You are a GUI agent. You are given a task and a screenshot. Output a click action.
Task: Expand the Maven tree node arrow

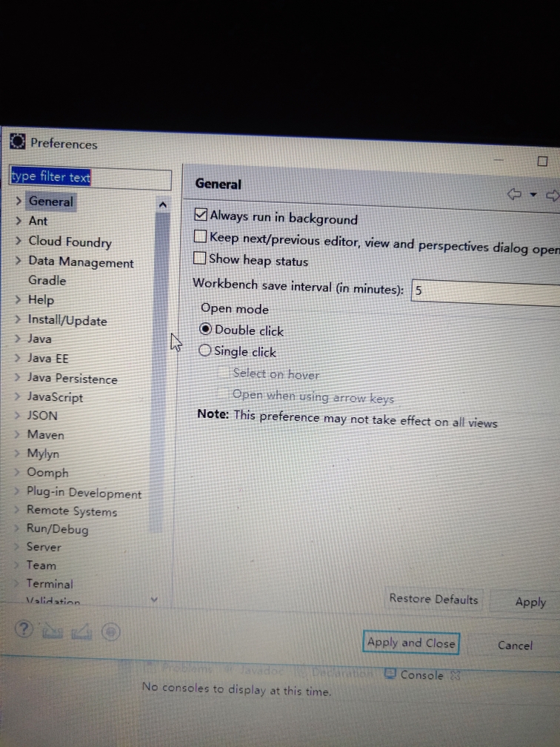point(17,434)
